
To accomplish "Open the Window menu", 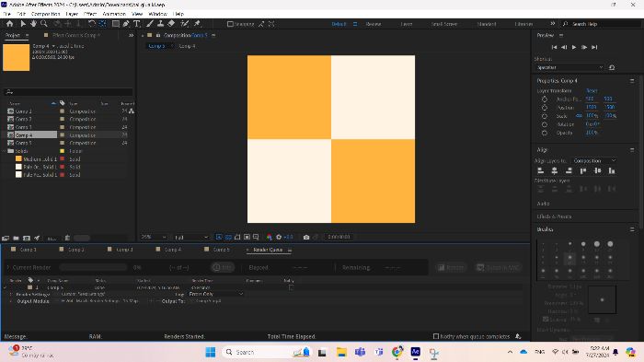I will [157, 14].
